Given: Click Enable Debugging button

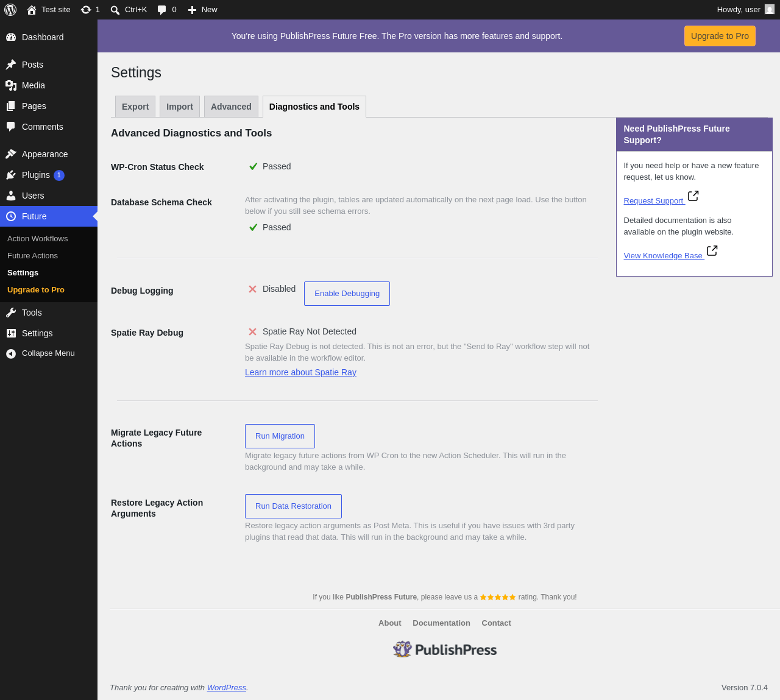Looking at the screenshot, I should coord(347,294).
